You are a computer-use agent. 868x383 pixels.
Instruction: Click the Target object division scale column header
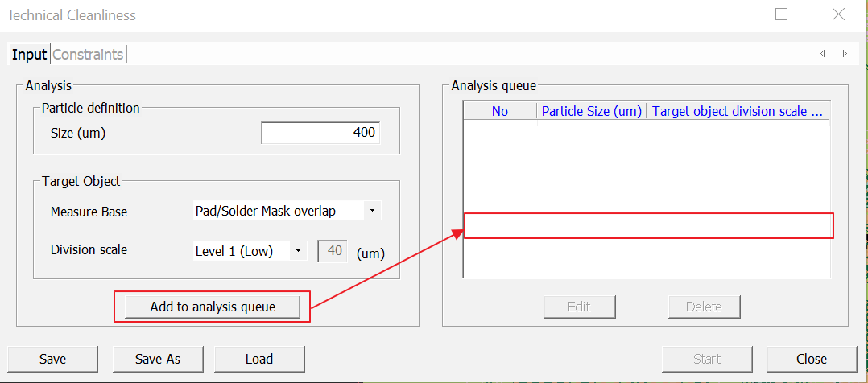[x=737, y=111]
